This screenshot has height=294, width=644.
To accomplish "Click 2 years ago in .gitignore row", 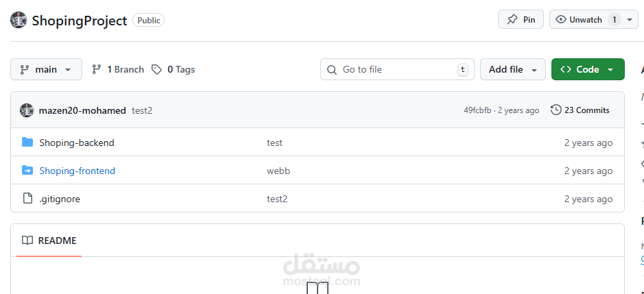I will click(588, 199).
